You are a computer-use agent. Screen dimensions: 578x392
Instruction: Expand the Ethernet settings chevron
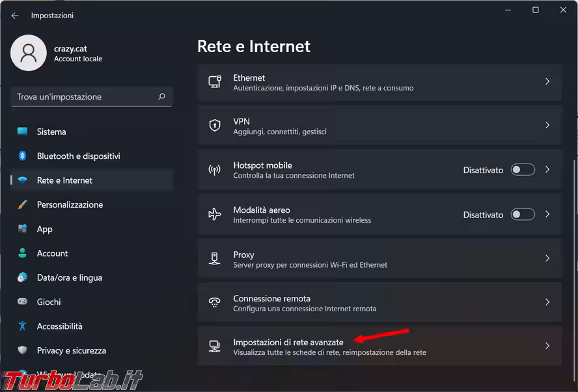[x=547, y=81]
